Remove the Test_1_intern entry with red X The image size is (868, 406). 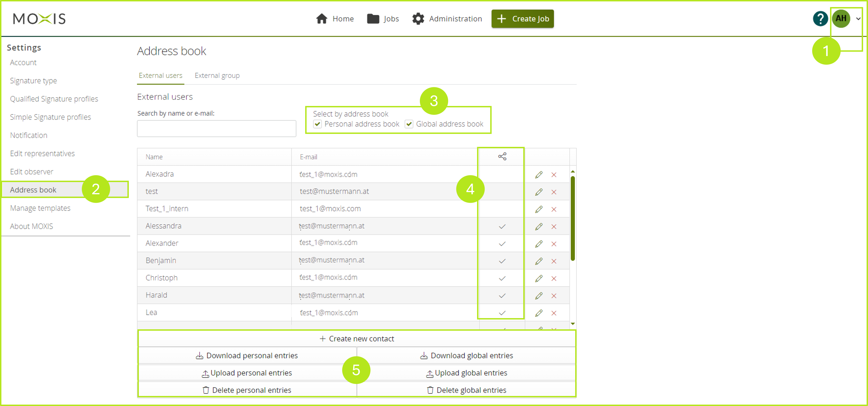pos(554,209)
